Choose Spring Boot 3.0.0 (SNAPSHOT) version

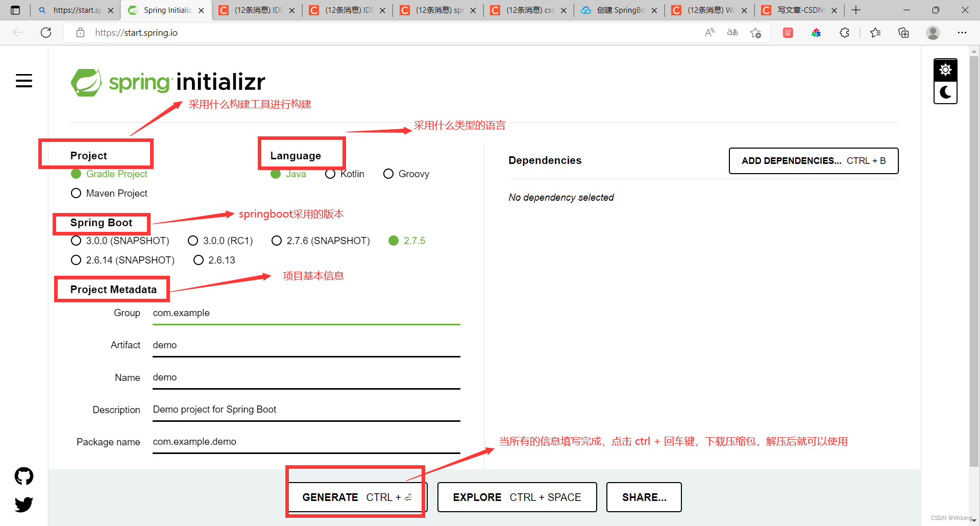[76, 241]
